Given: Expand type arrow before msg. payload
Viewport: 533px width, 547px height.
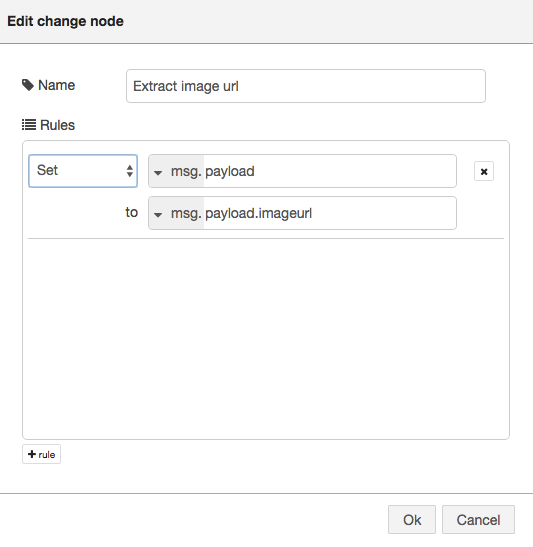Looking at the screenshot, I should (x=158, y=172).
